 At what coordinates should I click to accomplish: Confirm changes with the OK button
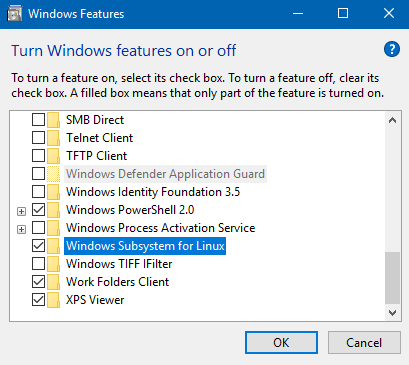tap(281, 342)
